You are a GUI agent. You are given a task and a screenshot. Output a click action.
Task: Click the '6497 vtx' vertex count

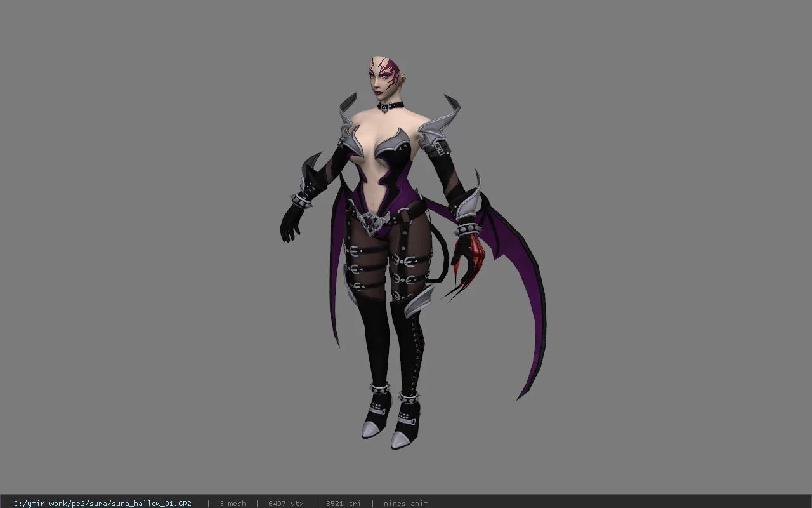pyautogui.click(x=286, y=504)
